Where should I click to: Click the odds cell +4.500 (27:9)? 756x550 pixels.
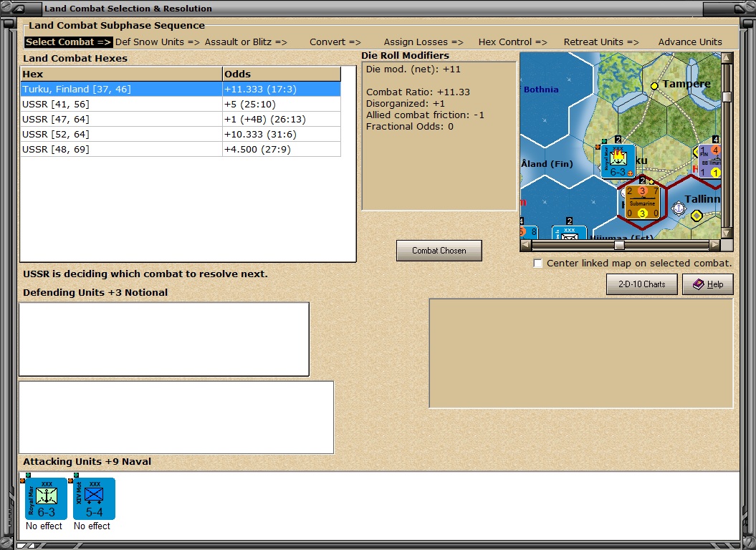pyautogui.click(x=282, y=149)
